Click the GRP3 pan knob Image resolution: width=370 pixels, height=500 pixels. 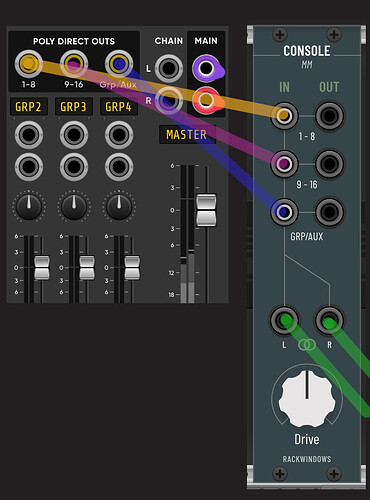(74, 207)
